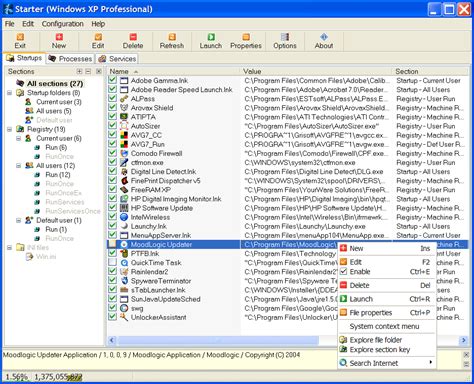Click the ctfmon.exe pen icon
Image resolution: width=474 pixels, height=384 pixels.
(x=124, y=162)
